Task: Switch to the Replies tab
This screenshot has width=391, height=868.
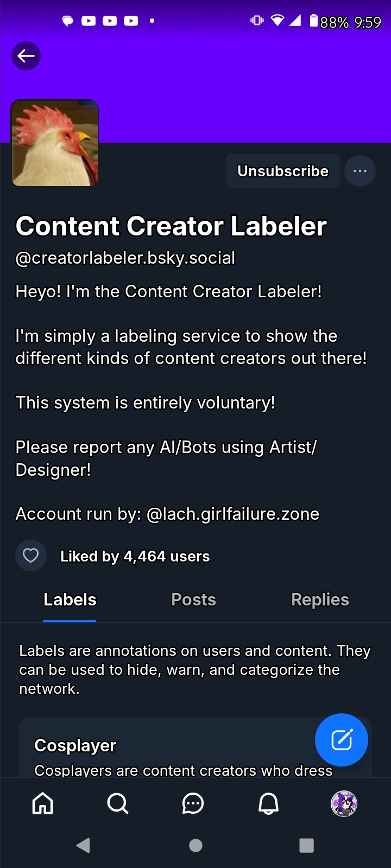Action: [x=320, y=599]
